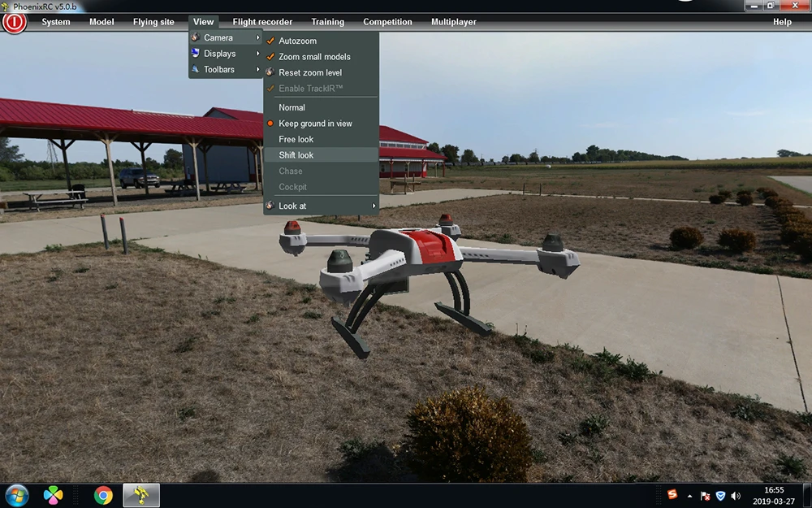This screenshot has height=508, width=812.
Task: Expand the Look at submenu arrow
Action: point(374,206)
